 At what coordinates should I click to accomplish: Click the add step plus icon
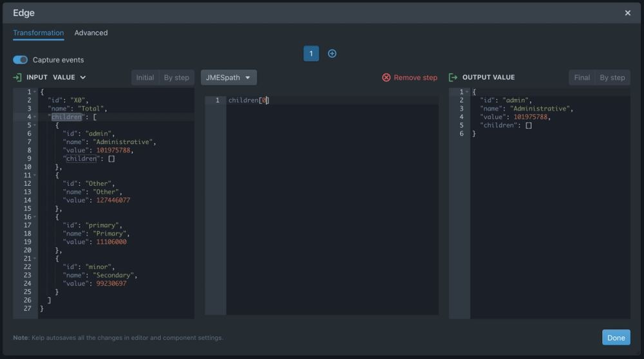pos(332,53)
